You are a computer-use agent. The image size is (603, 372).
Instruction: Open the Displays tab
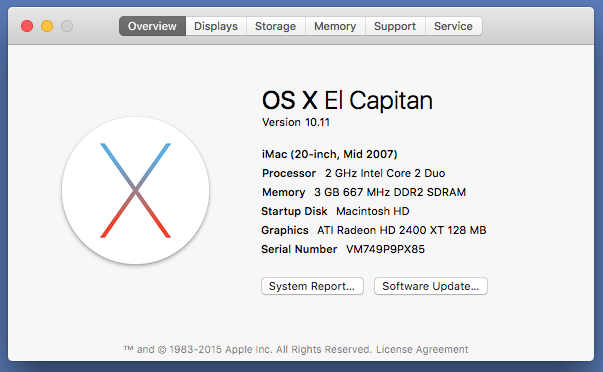coord(216,26)
